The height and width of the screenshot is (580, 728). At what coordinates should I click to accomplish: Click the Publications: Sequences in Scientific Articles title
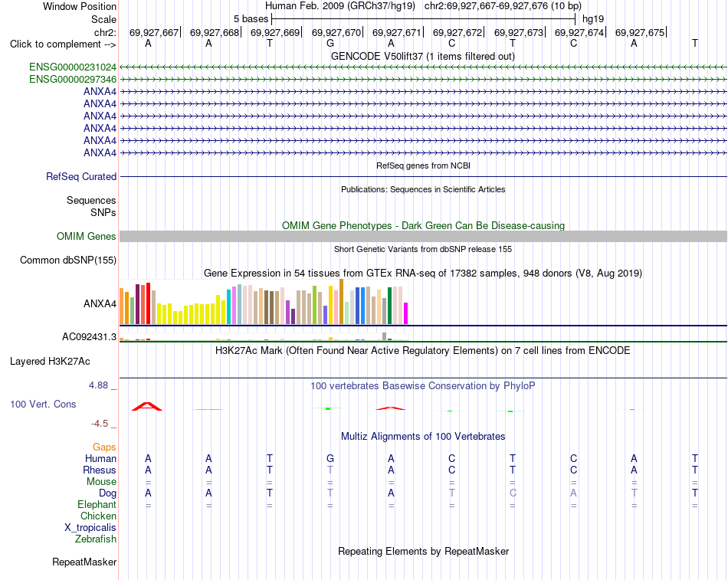(x=423, y=189)
